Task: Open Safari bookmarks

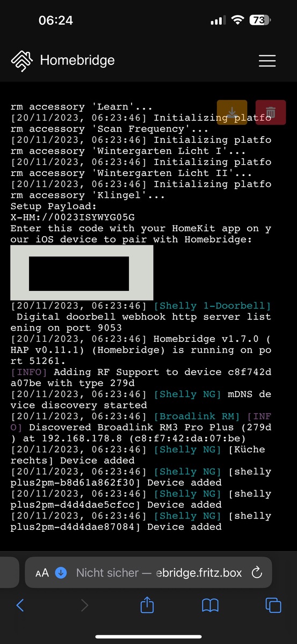Action: coord(210,605)
